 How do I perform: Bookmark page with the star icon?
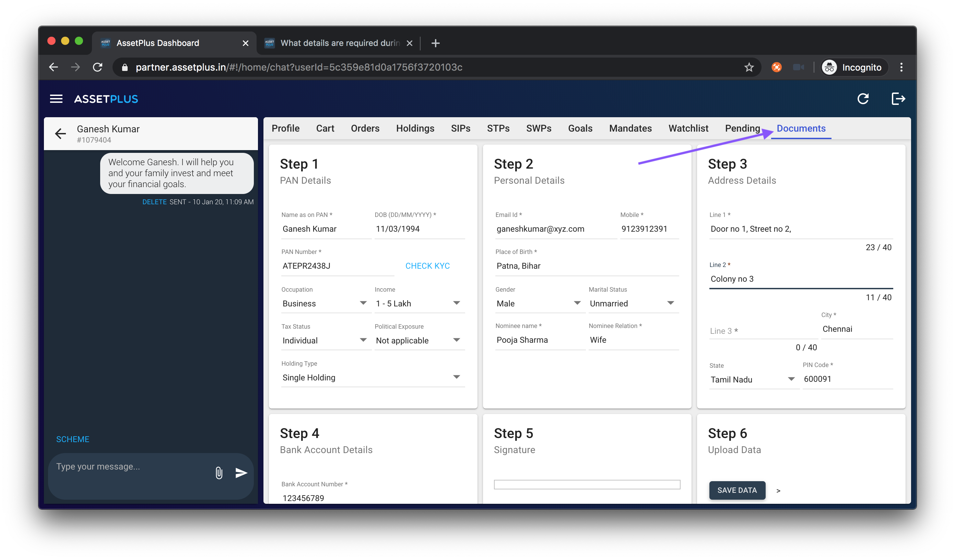749,68
